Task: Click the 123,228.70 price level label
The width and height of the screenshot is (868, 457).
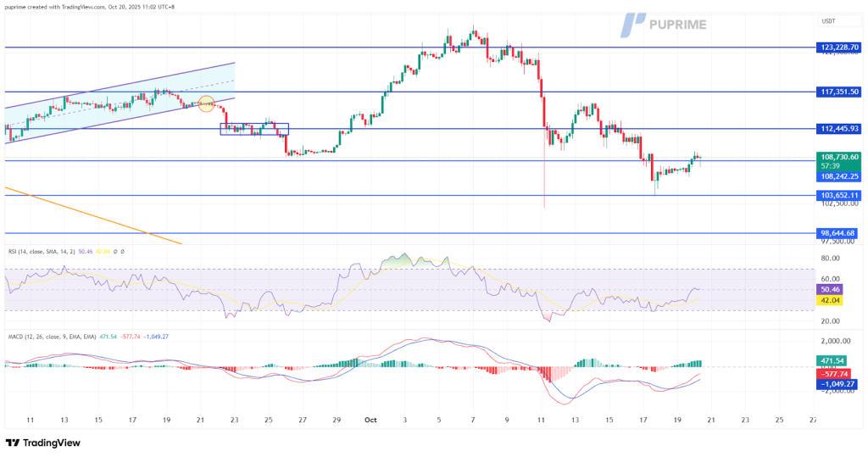Action: click(839, 47)
